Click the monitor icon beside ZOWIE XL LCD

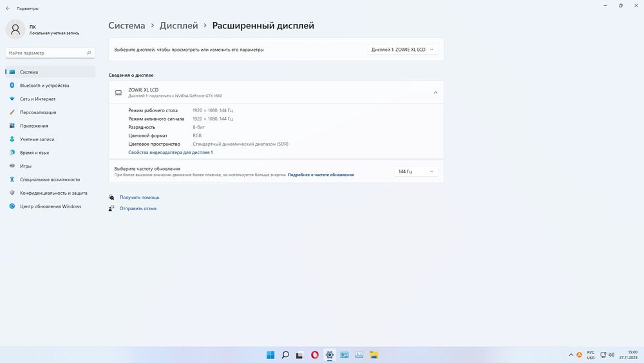tap(118, 93)
